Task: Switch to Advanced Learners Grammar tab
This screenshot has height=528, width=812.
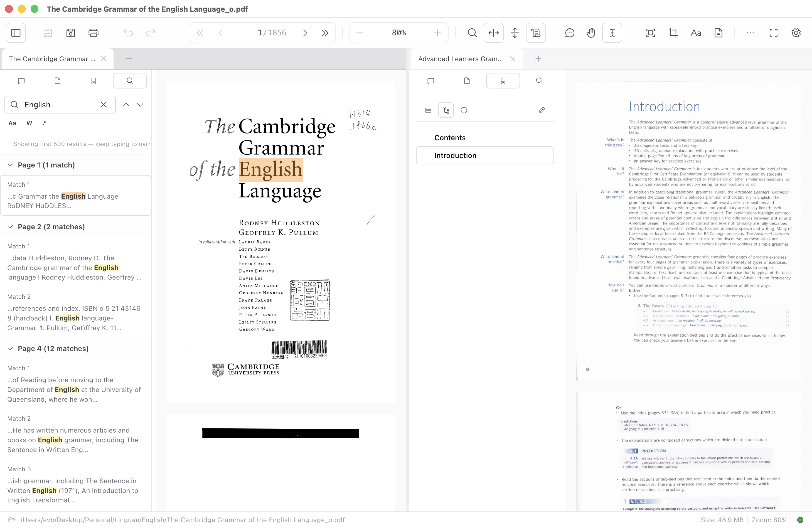Action: coord(460,59)
